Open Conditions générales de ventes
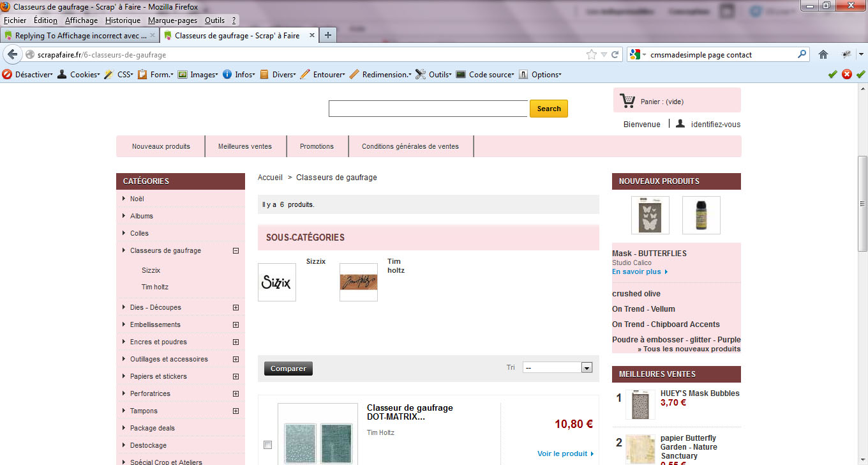This screenshot has width=868, height=465. (410, 146)
